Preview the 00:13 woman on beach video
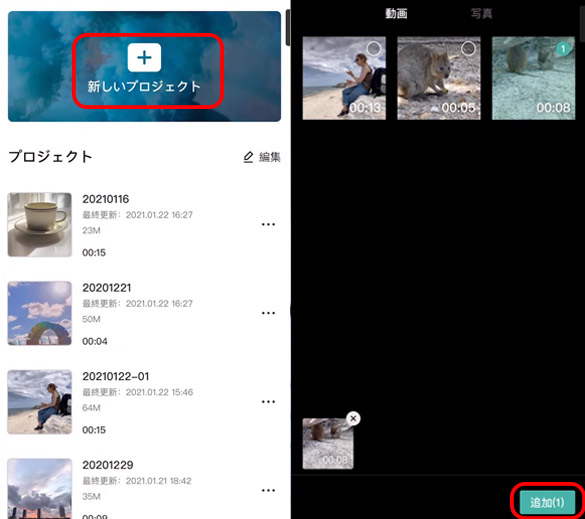 pos(344,78)
